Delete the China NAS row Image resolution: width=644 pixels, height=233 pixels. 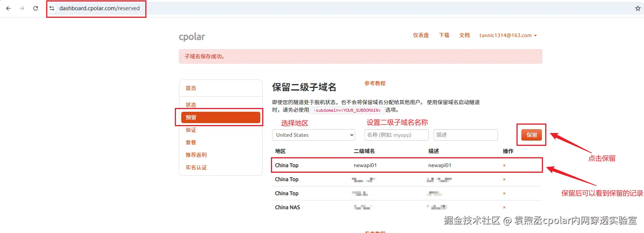(x=504, y=208)
